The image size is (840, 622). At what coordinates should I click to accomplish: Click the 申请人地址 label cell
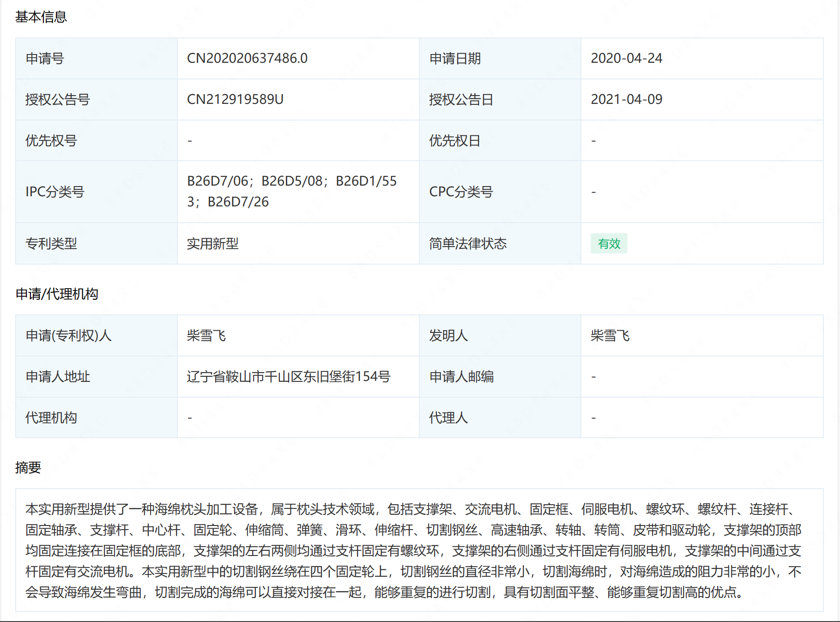click(97, 377)
